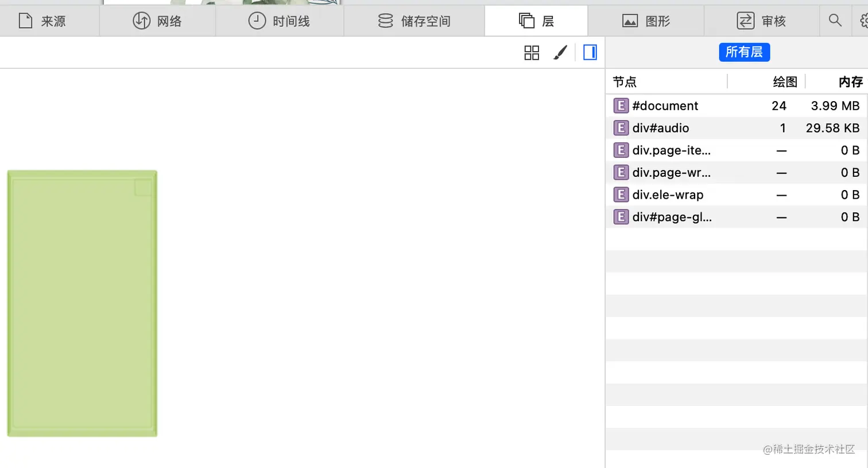Select the div#page-gl... layer row

click(x=672, y=217)
